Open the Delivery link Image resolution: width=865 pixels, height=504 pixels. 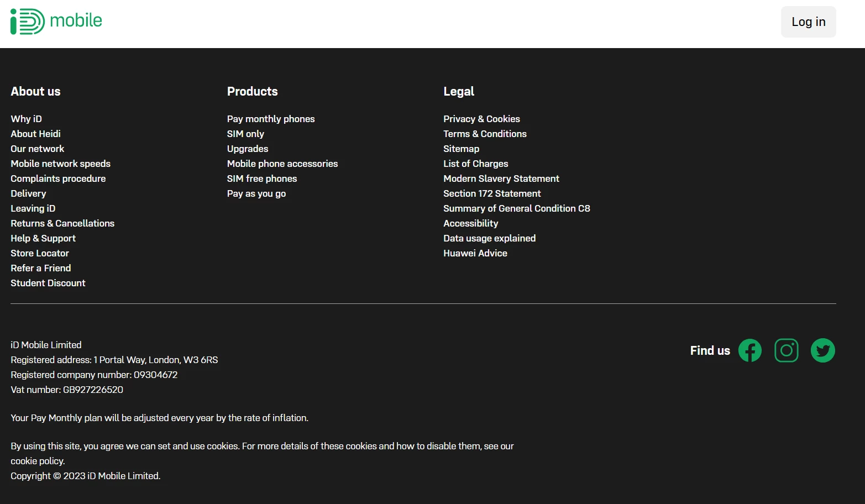(x=29, y=193)
